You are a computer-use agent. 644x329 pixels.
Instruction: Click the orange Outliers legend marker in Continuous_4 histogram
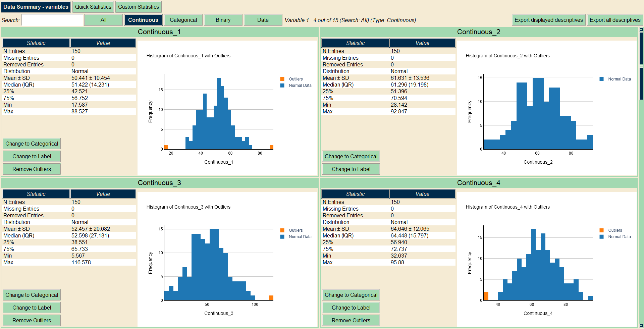(601, 230)
